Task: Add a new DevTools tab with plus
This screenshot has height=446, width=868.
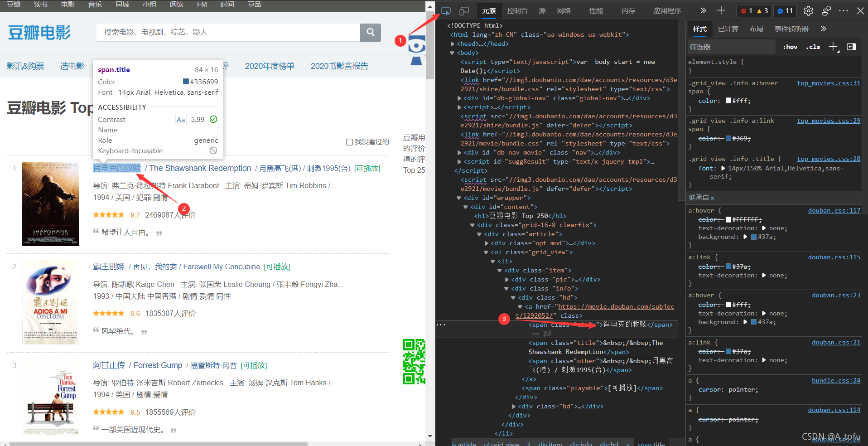Action: 721,10
